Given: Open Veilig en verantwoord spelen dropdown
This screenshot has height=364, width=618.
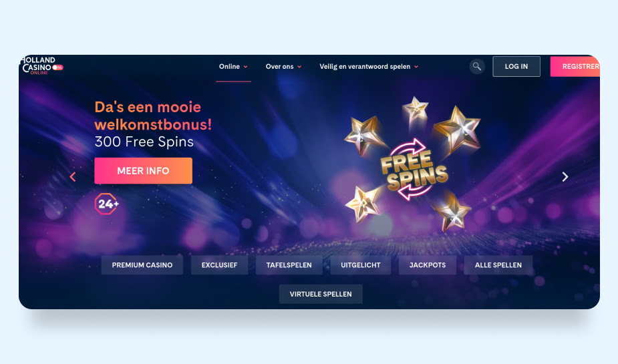Looking at the screenshot, I should (369, 67).
